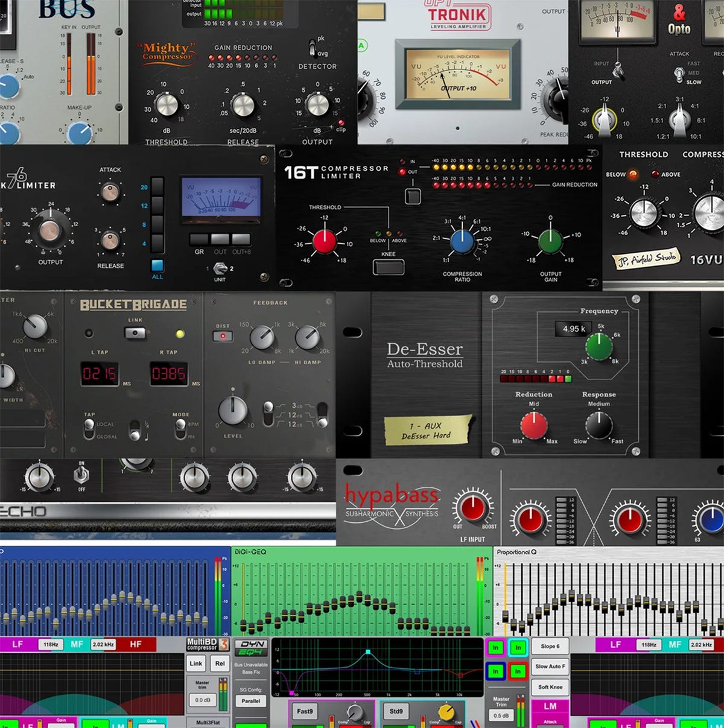Screen dimensions: 724x728
Task: Click the Mighty Compressor sec/20dB release knob
Action: (243, 104)
